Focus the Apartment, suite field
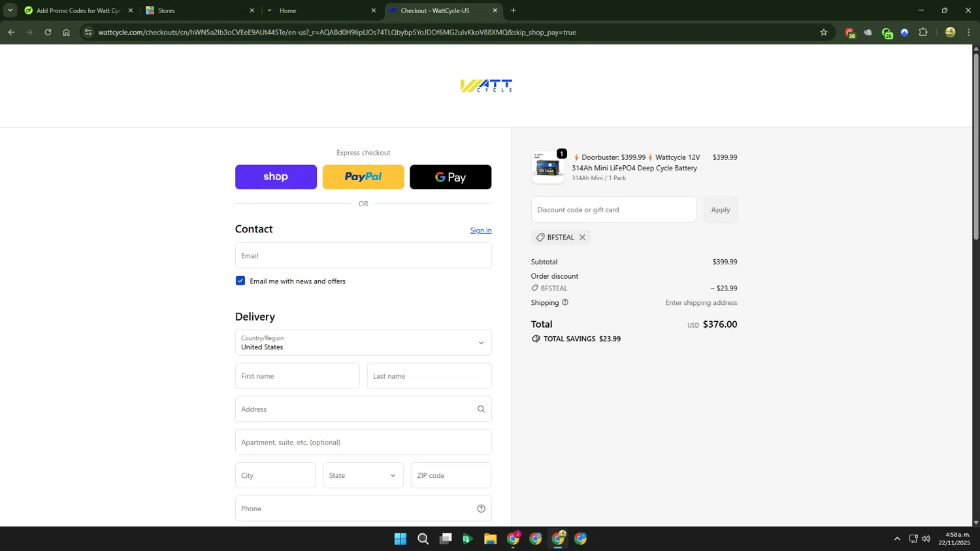980x551 pixels. point(363,442)
